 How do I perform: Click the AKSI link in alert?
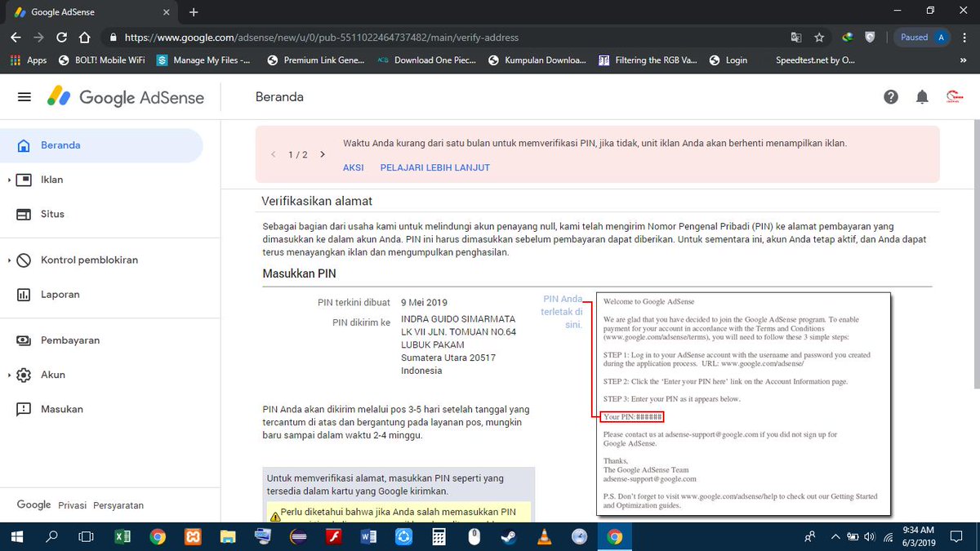(x=353, y=167)
